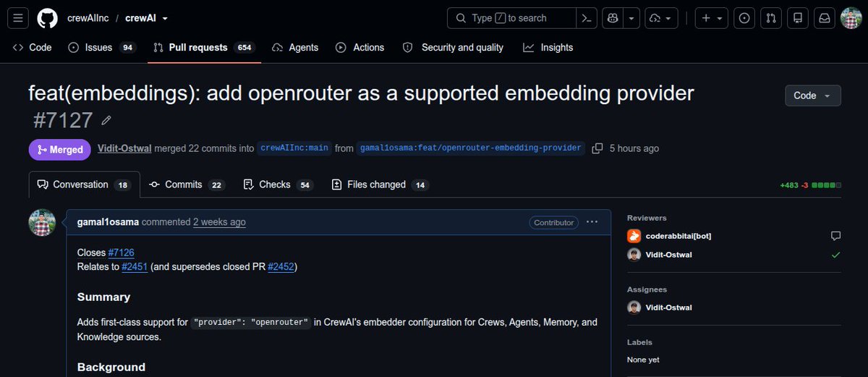Click the Background heading
The image size is (868, 377).
(111, 367)
